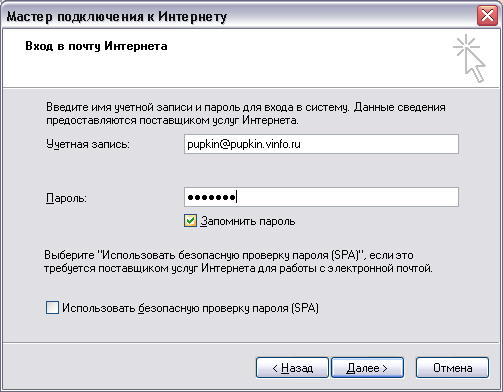Click the Учетная запись label

88,144
